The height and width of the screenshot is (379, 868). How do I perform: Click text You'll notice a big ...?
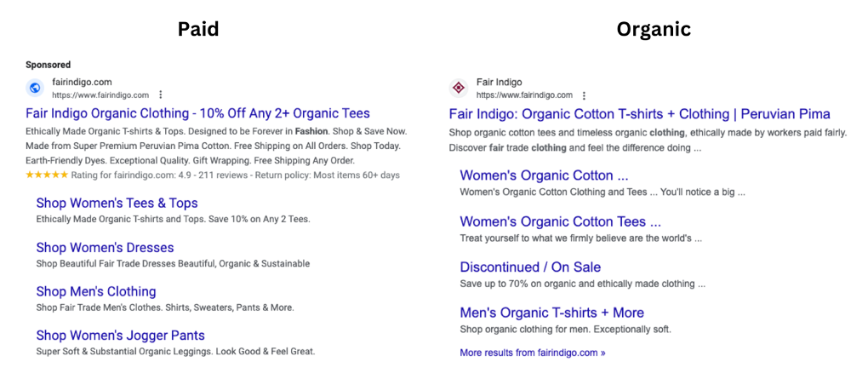click(701, 192)
